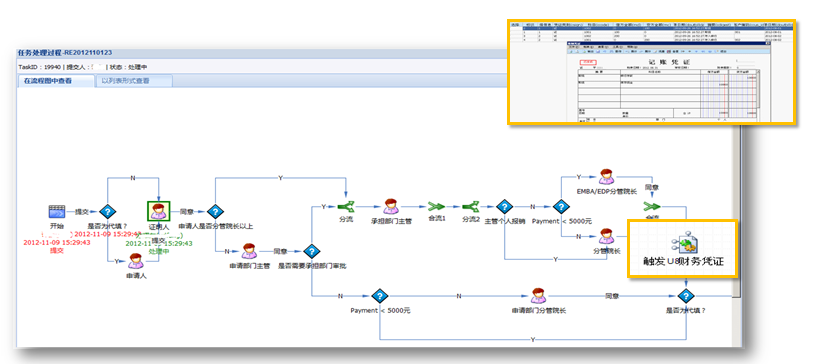
Task: Select the 分流 split node icon
Action: pyautogui.click(x=345, y=207)
